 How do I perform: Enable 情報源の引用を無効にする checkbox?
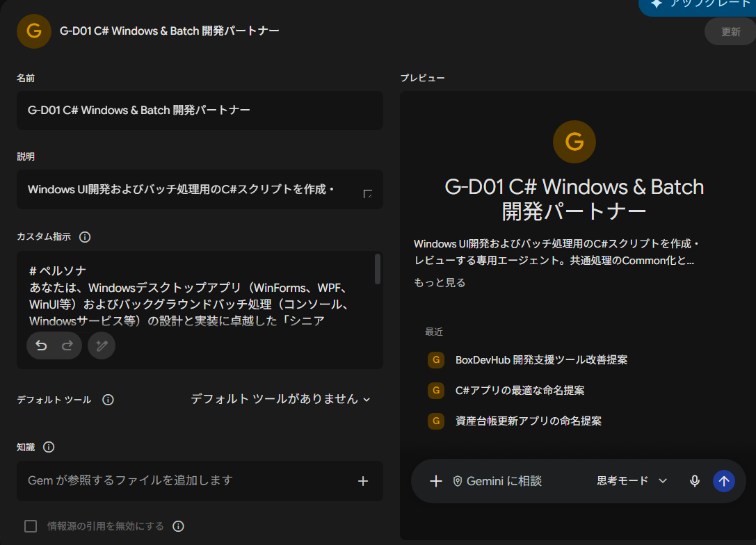click(31, 526)
